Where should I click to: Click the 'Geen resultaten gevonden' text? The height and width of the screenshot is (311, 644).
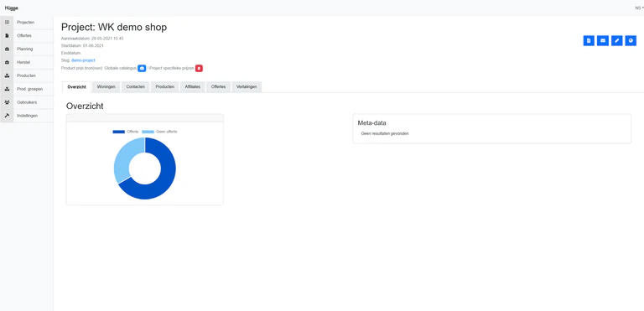(x=385, y=133)
